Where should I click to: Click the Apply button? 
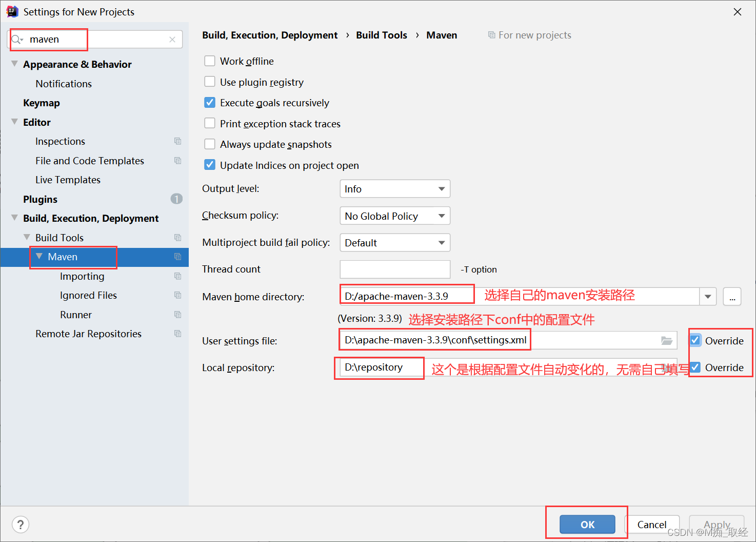(x=717, y=525)
